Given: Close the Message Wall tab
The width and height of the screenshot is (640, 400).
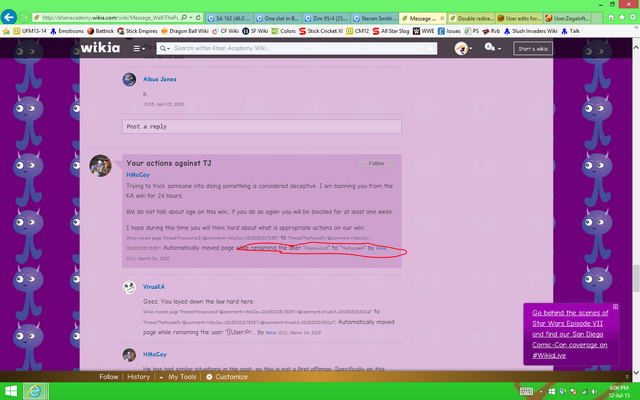Looking at the screenshot, I should pos(442,18).
